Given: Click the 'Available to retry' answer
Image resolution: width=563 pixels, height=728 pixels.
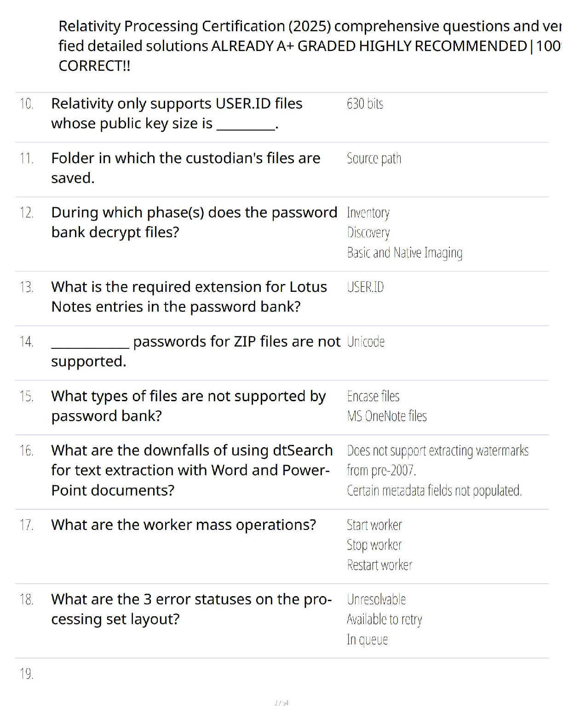Looking at the screenshot, I should [384, 620].
